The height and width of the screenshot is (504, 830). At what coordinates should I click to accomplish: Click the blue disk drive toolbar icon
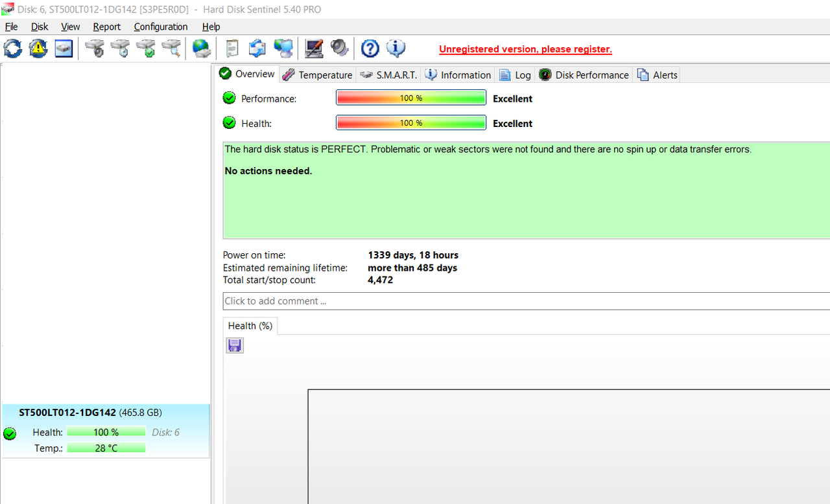(64, 48)
